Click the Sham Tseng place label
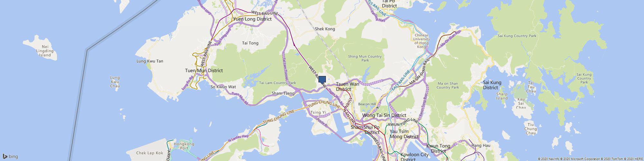Screen dimensions: 644x161 coord(283,93)
